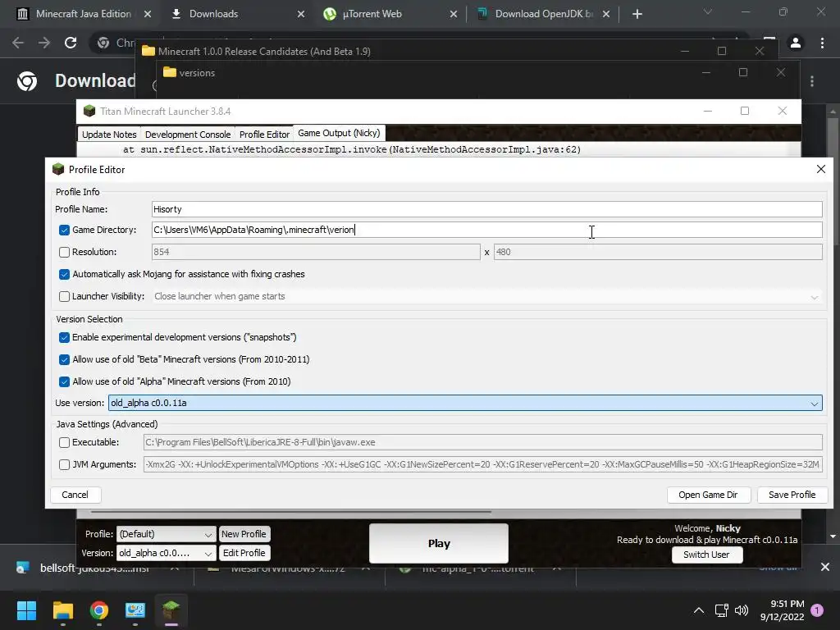Click the Profile Name field
The image size is (840, 630).
click(487, 209)
